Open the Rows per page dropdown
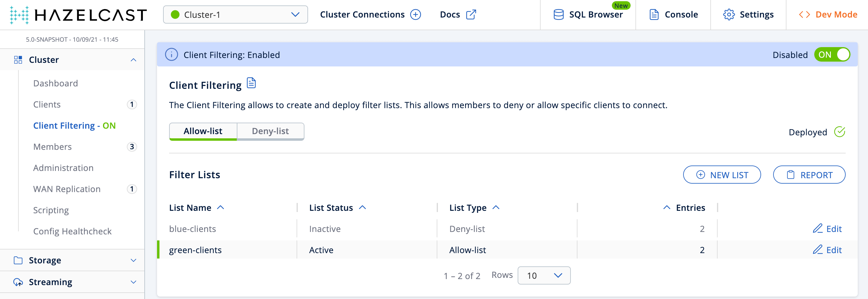The height and width of the screenshot is (299, 868). (x=544, y=275)
